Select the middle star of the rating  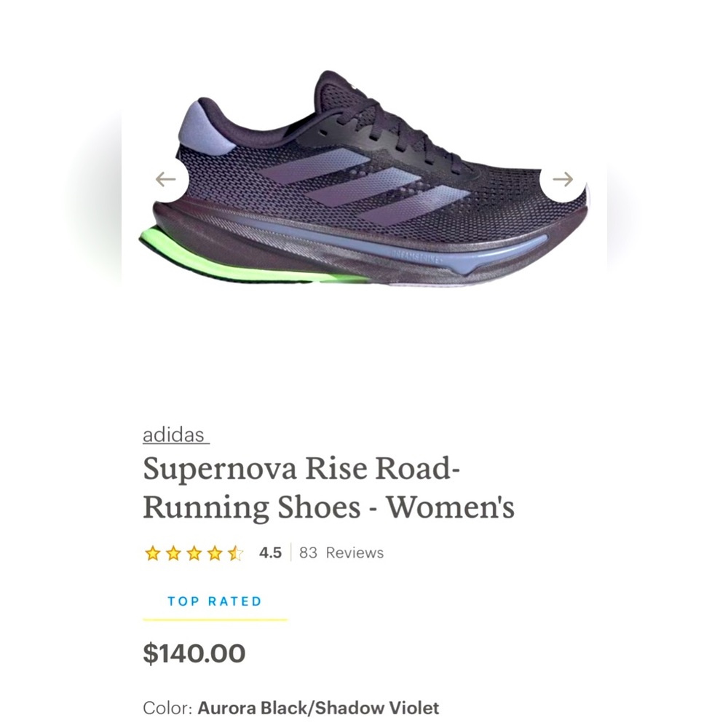(x=194, y=553)
